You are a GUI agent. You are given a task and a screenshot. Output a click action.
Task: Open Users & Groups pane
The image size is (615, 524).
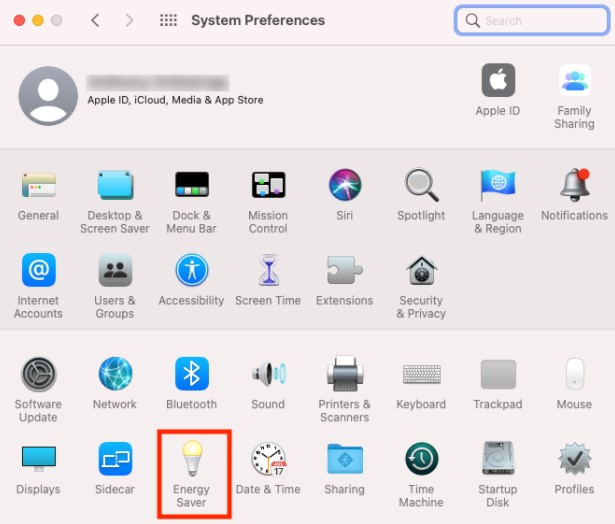point(115,270)
